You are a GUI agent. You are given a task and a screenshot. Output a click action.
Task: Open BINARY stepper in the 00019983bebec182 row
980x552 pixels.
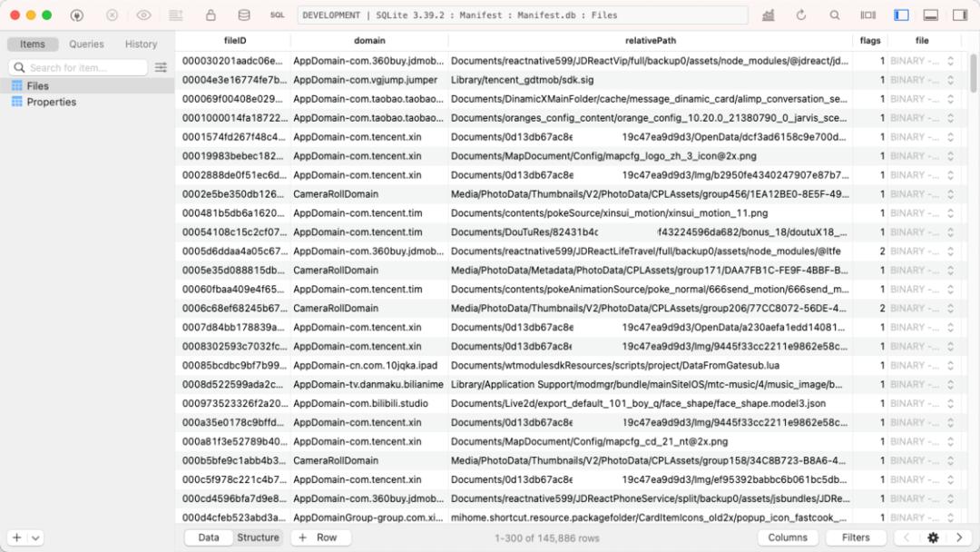[x=950, y=155]
